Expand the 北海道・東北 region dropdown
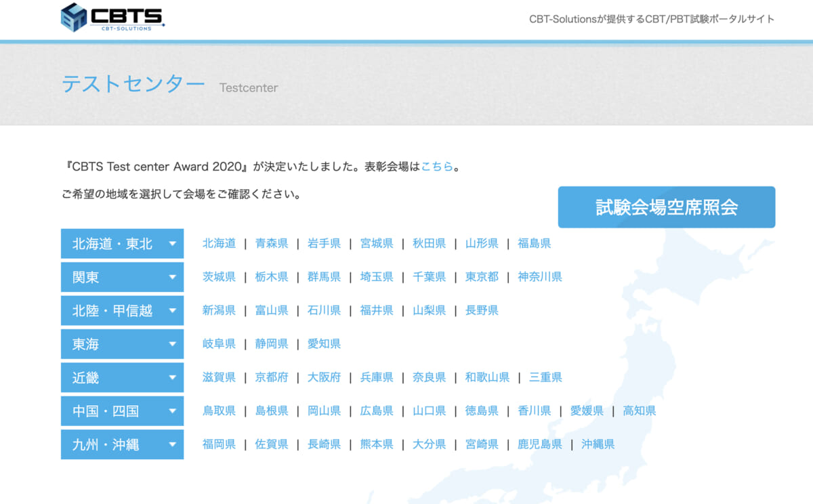813x504 pixels. 122,244
